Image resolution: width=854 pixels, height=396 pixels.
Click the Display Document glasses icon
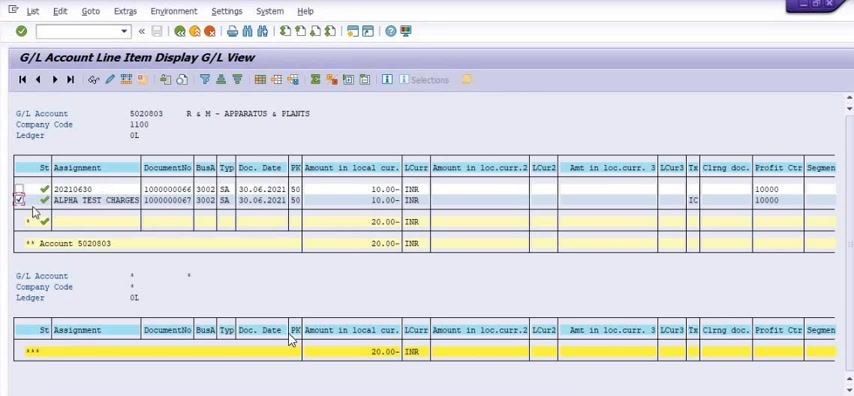94,80
